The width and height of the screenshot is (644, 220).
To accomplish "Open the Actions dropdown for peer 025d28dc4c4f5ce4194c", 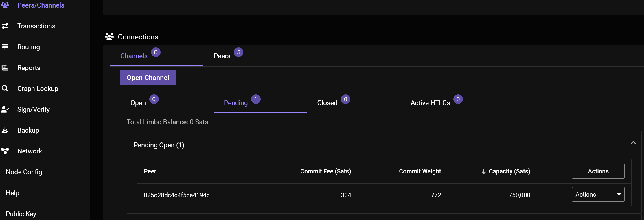I will [598, 195].
